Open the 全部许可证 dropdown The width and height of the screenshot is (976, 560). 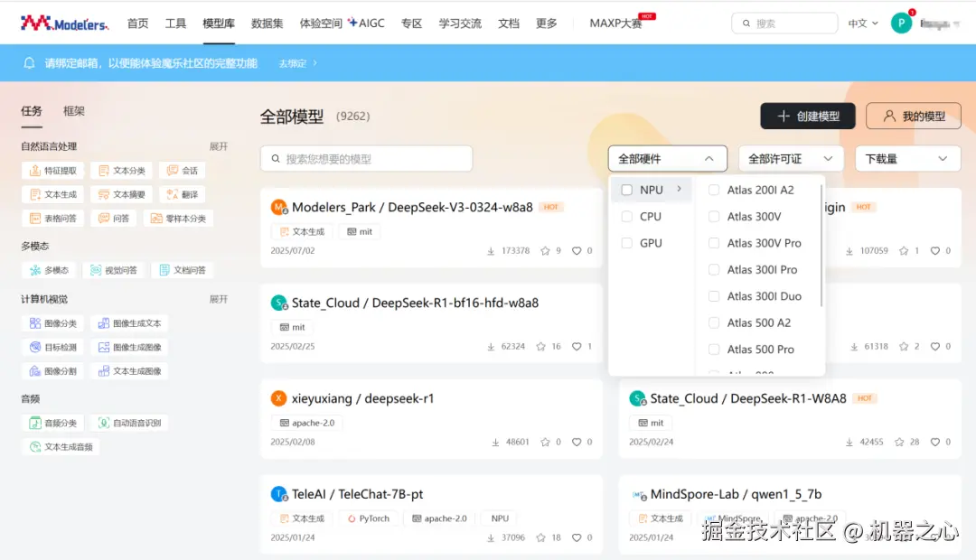791,159
